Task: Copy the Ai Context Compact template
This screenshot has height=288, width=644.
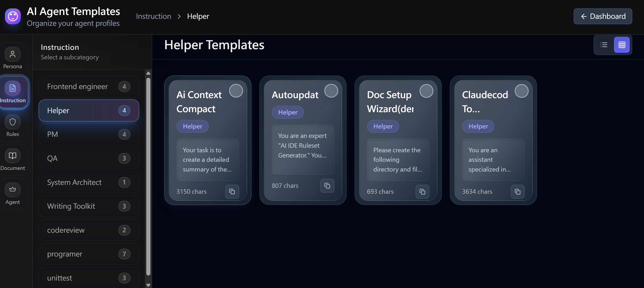Action: pos(232,192)
